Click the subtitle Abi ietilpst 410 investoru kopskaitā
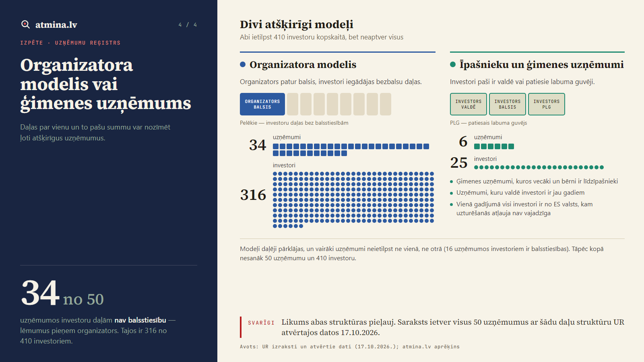The width and height of the screenshot is (644, 362). [322, 37]
